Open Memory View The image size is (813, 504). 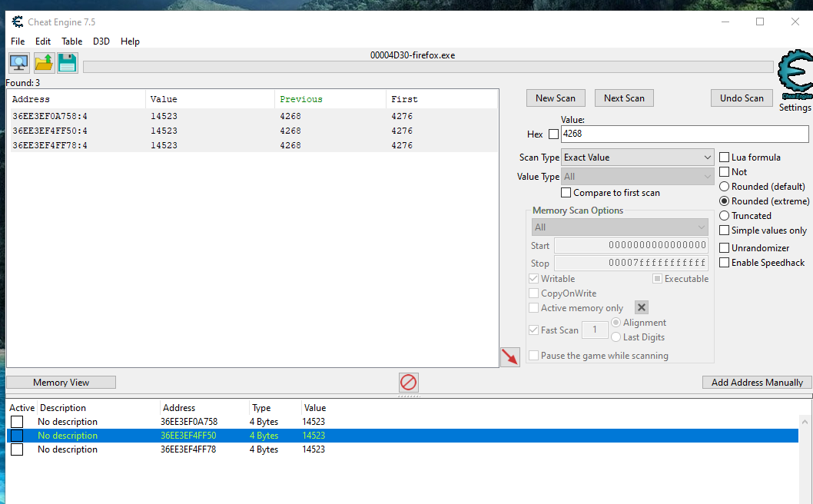[61, 382]
